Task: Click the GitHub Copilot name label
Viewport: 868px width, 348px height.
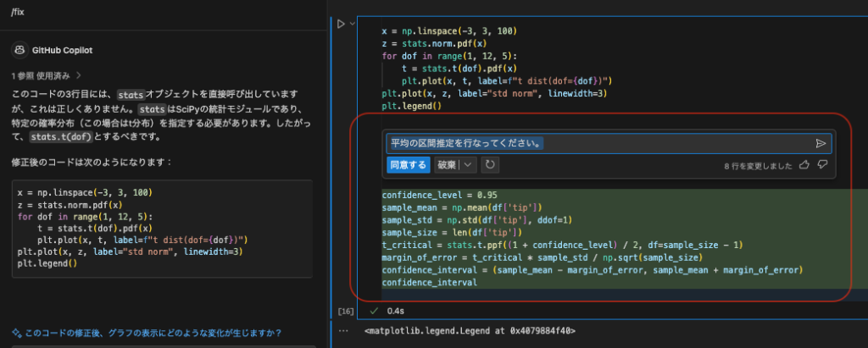Action: [63, 50]
